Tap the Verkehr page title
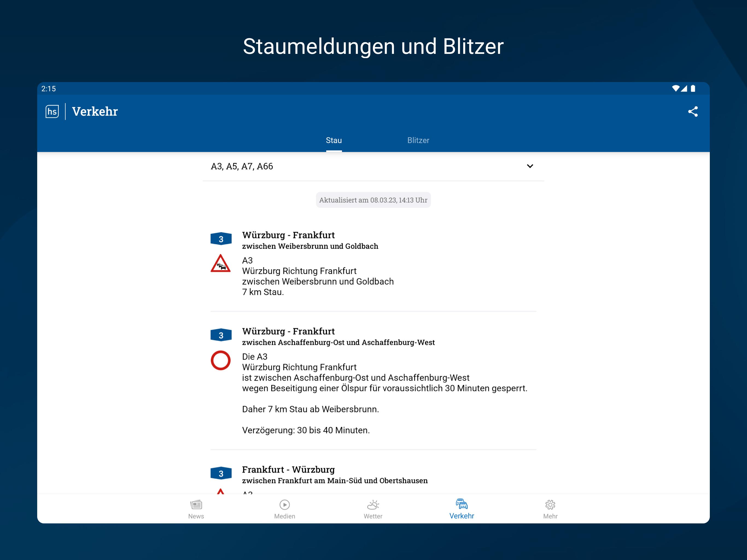Viewport: 747px width, 560px height. pyautogui.click(x=95, y=112)
